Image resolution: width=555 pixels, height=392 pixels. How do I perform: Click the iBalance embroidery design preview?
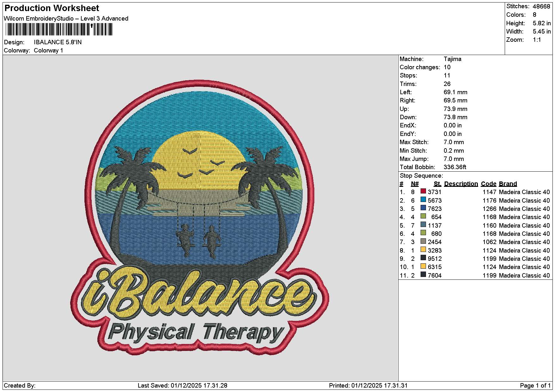200,217
